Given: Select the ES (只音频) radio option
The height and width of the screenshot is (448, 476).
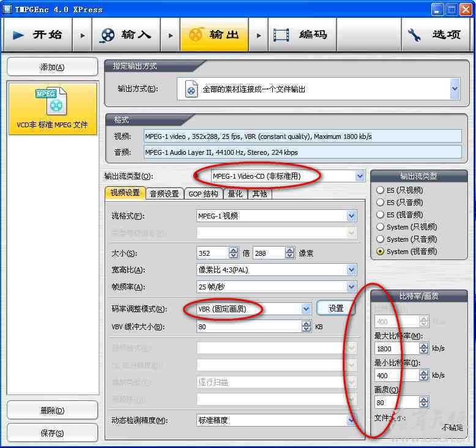Looking at the screenshot, I should 399,203.
